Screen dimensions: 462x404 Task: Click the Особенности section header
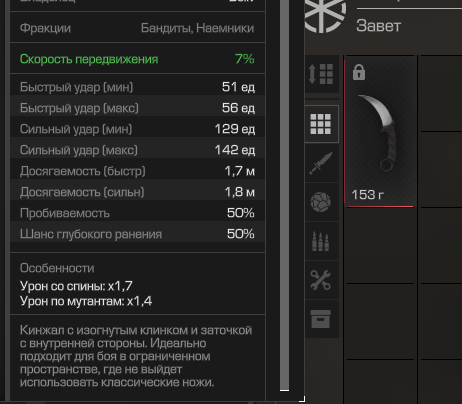[57, 268]
